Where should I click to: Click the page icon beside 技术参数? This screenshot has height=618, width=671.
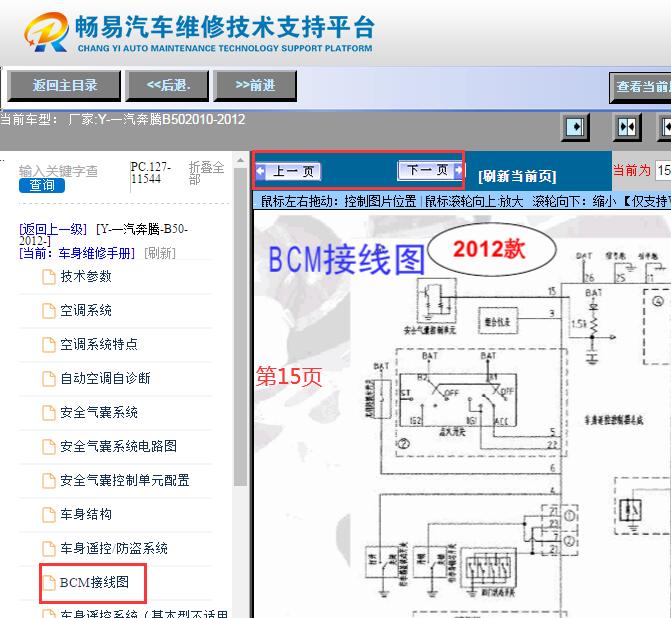pos(49,277)
